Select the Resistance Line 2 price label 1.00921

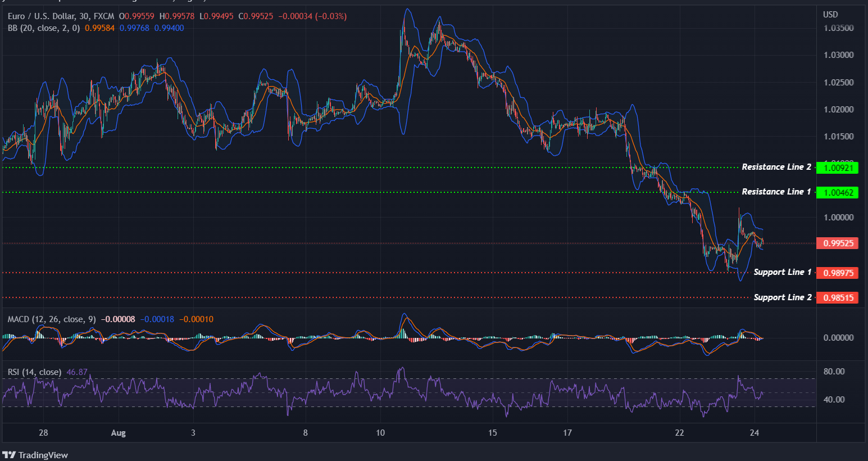pos(838,168)
